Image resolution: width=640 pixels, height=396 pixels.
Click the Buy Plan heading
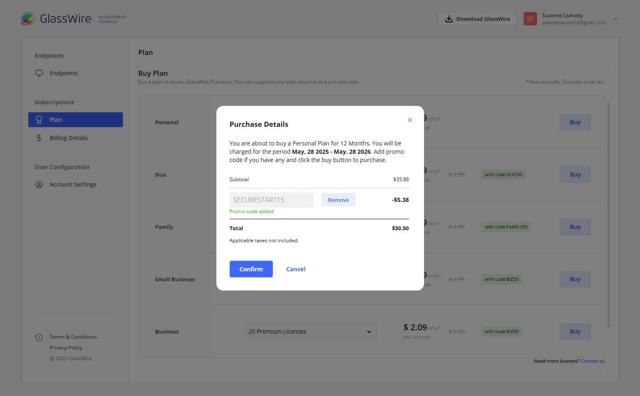153,73
